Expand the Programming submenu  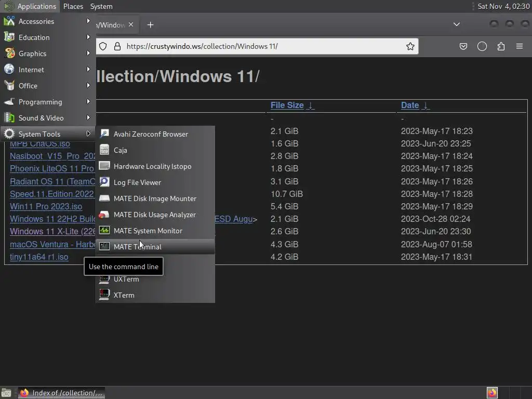48,102
